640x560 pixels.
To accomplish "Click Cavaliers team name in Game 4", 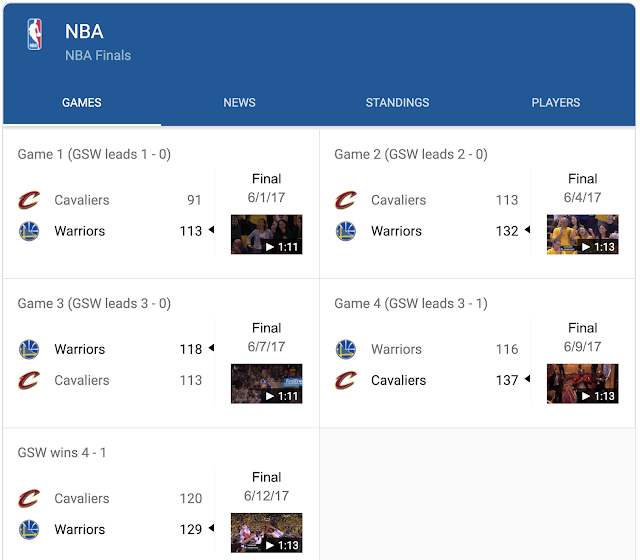I will (x=398, y=380).
